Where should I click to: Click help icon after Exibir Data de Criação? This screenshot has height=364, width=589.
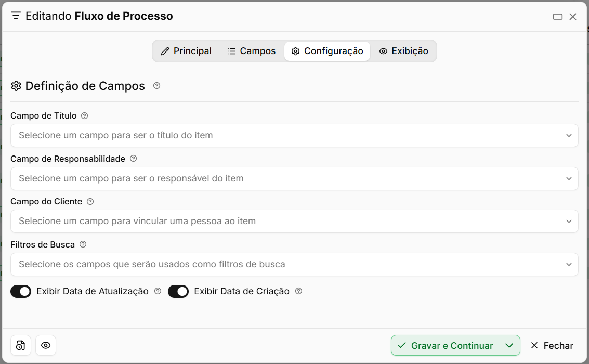click(x=298, y=291)
